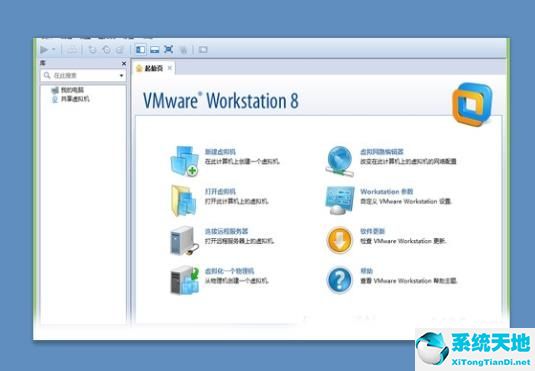Click the 连接远程服务器 server icon
The height and width of the screenshot is (371, 535).
click(184, 240)
